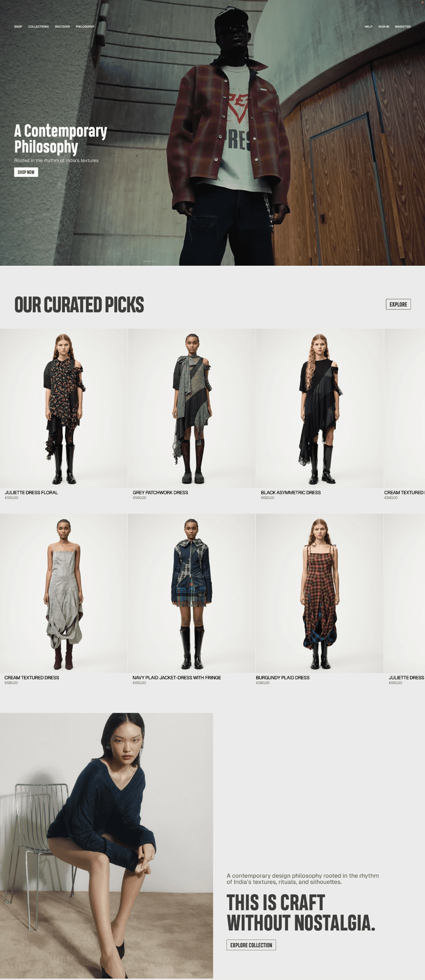Click the BURGUNDY PLAID DRESS title link
Screen dimensions: 425x980
(x=282, y=678)
